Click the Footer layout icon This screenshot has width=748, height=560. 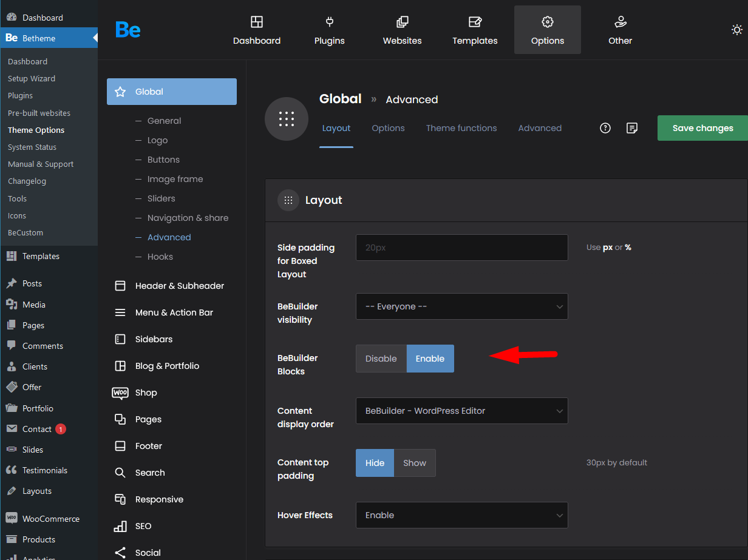[x=120, y=446]
